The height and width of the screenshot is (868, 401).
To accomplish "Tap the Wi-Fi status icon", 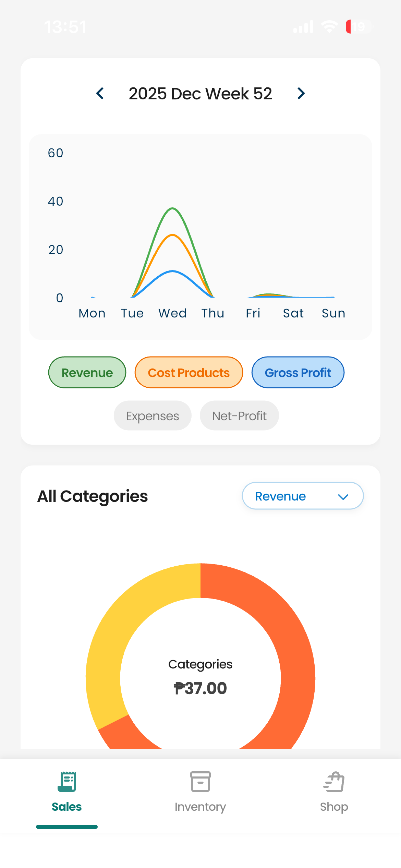I will tap(329, 27).
